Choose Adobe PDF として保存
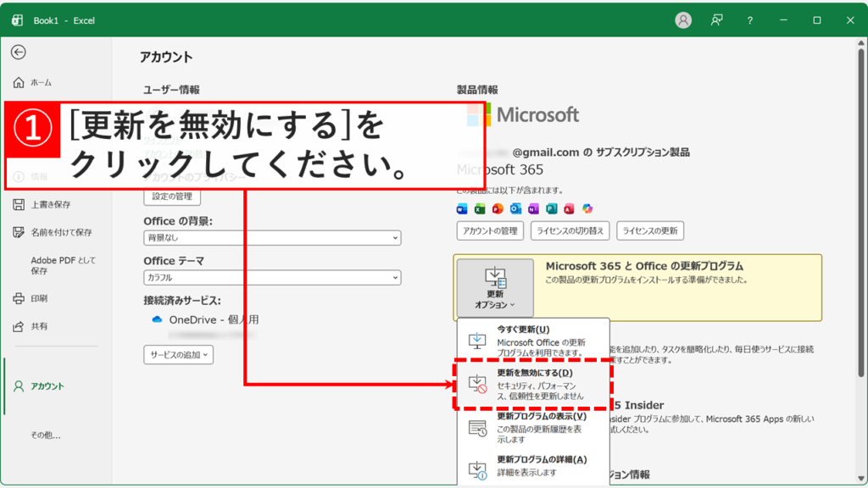This screenshot has width=868, height=488. coord(63,265)
